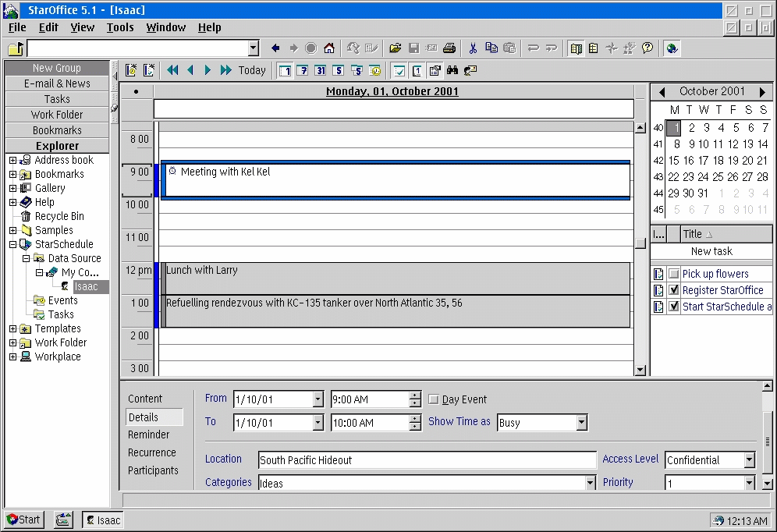The image size is (777, 532).
Task: Open the Show Time as dropdown
Action: 582,423
